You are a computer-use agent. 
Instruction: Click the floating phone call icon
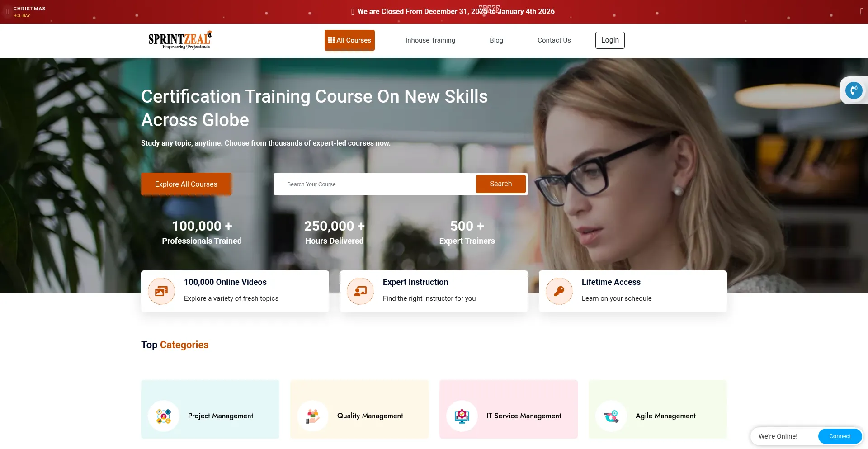click(x=854, y=90)
